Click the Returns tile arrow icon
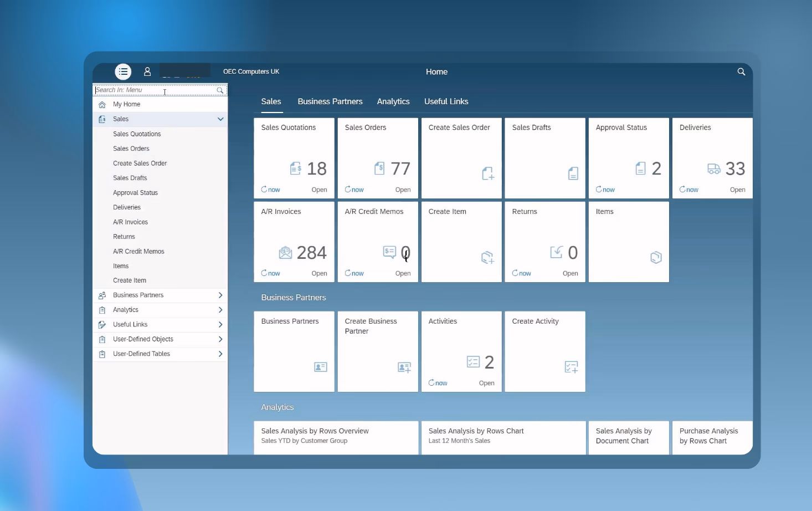Viewport: 812px width, 511px height. pyautogui.click(x=556, y=252)
